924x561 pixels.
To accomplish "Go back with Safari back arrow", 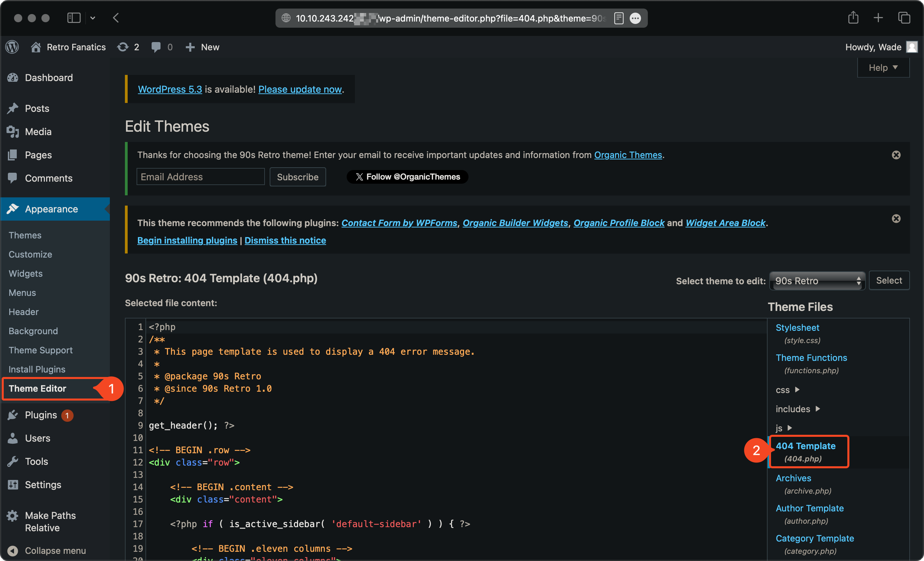I will coord(116,17).
